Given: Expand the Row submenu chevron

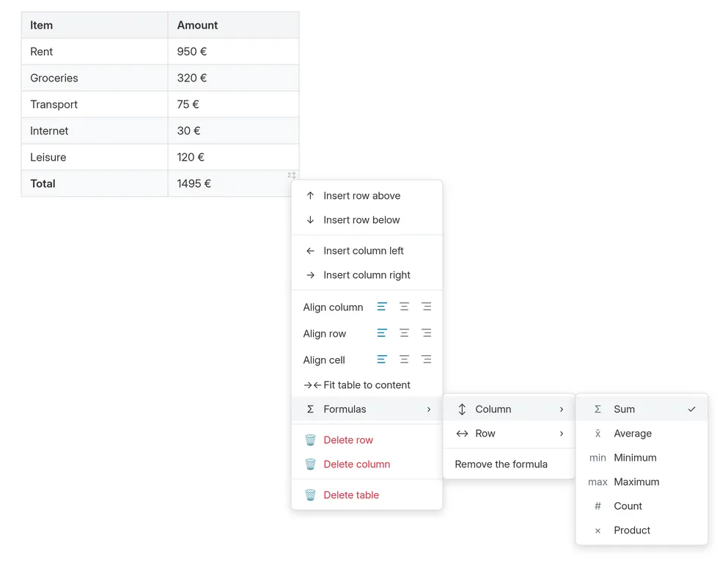Looking at the screenshot, I should tap(562, 434).
